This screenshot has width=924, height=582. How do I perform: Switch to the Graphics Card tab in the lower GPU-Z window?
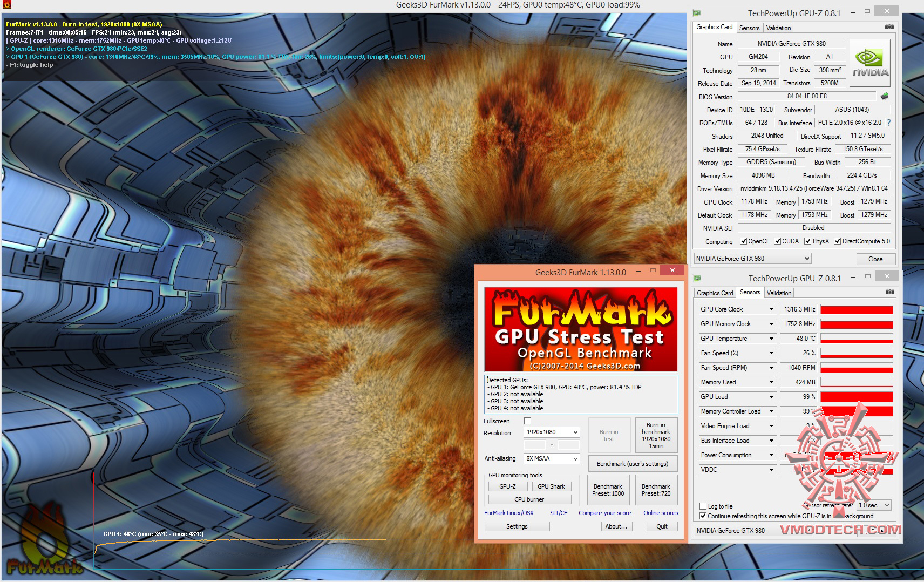click(x=715, y=293)
